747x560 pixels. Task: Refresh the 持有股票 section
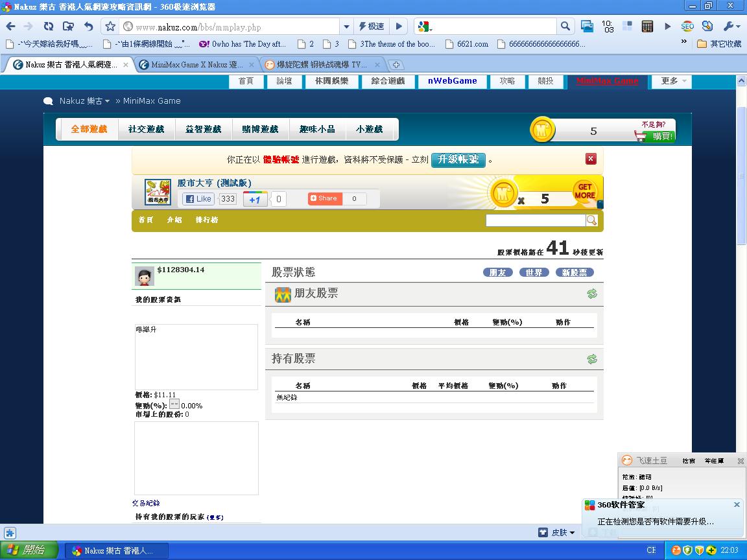(591, 359)
